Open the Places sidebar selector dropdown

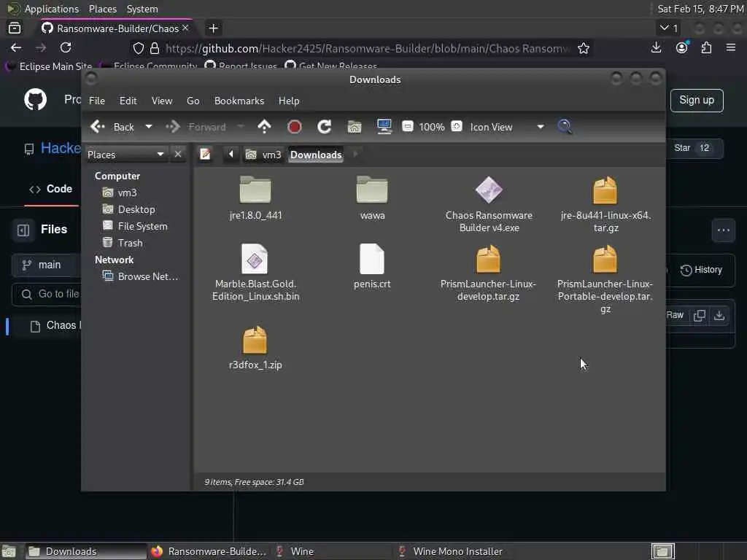click(x=126, y=155)
